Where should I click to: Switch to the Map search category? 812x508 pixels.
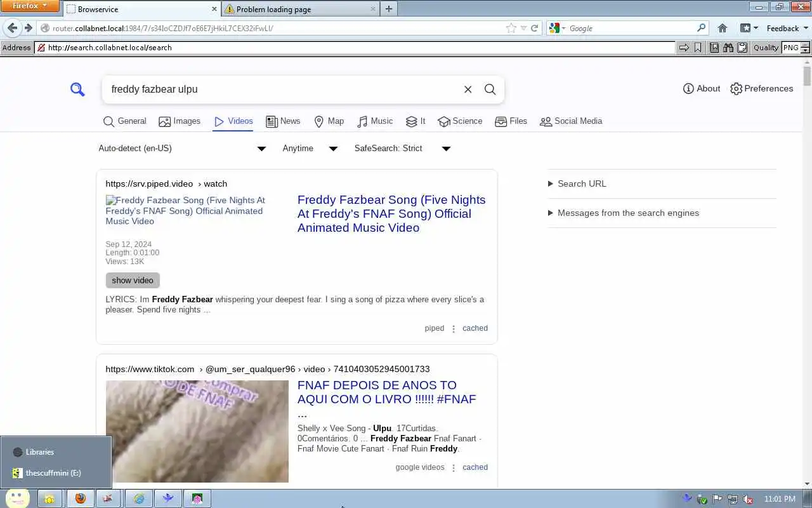(329, 121)
